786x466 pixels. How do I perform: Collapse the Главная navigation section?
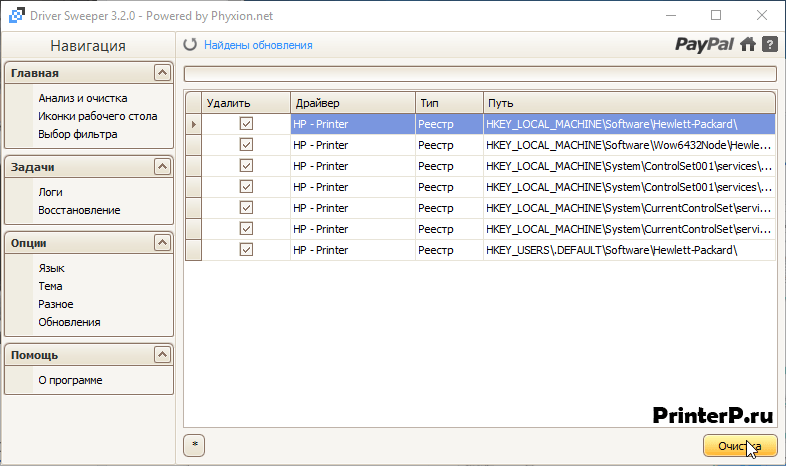tap(162, 73)
